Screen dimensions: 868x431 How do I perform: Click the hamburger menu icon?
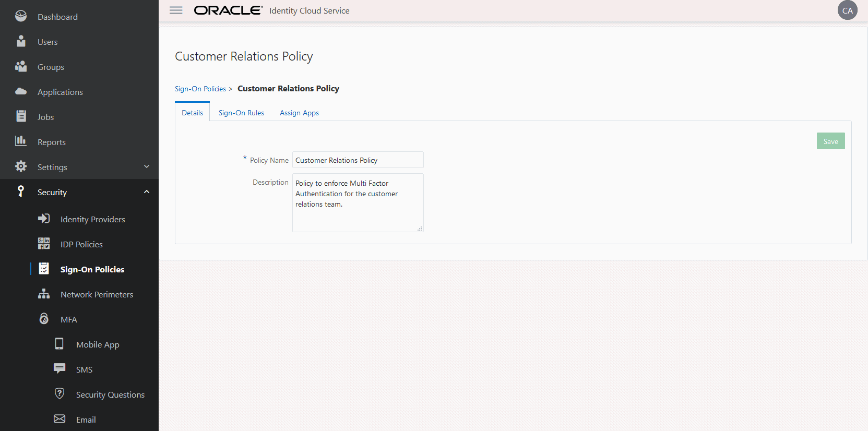[176, 10]
